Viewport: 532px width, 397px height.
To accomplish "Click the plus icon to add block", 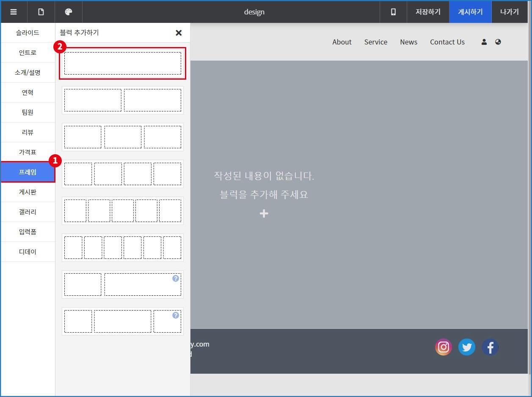I will pos(264,214).
